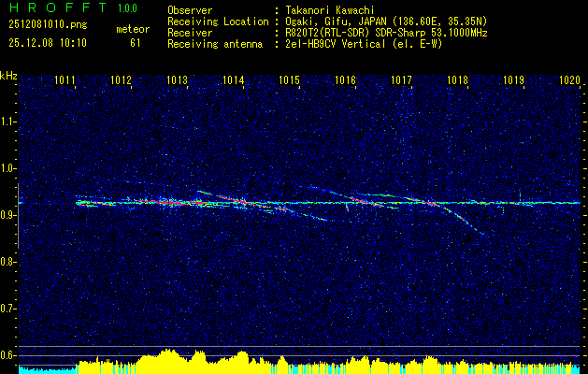588x374 pixels.
Task: Click the kHz axis unit label
Action: coord(8,76)
